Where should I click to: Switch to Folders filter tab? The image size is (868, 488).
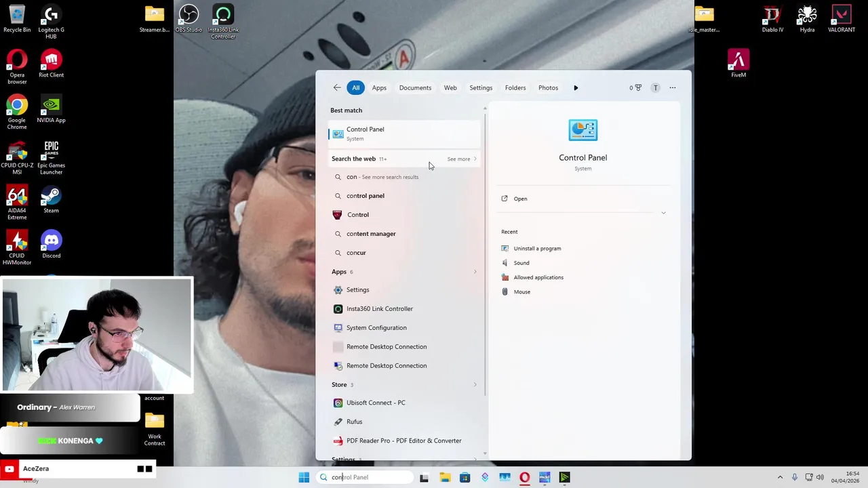[515, 87]
